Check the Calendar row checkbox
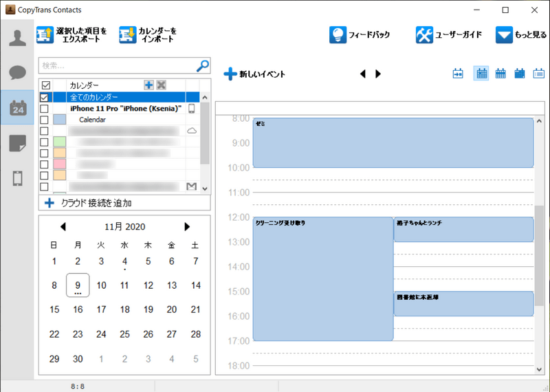 (44, 120)
